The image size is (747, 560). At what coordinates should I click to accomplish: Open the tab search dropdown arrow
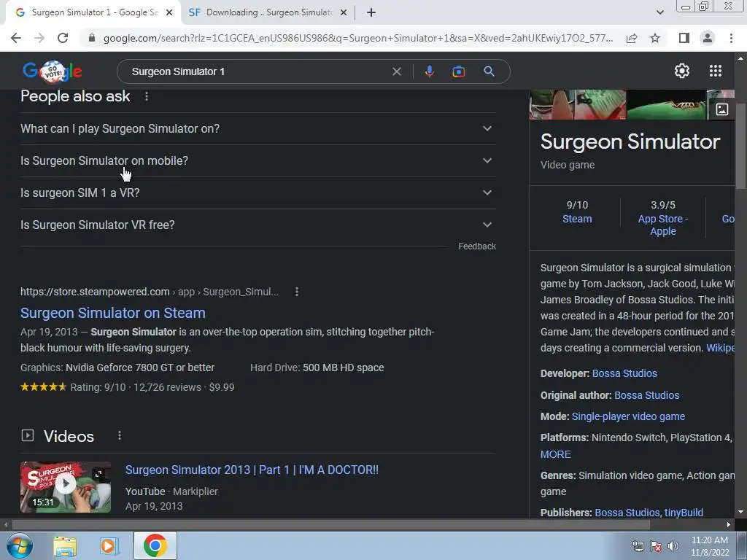point(659,13)
